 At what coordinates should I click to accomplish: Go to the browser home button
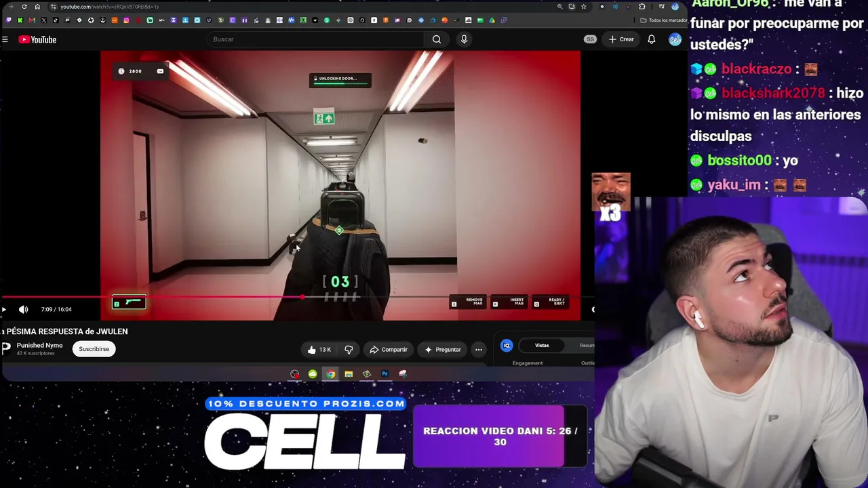click(x=37, y=7)
